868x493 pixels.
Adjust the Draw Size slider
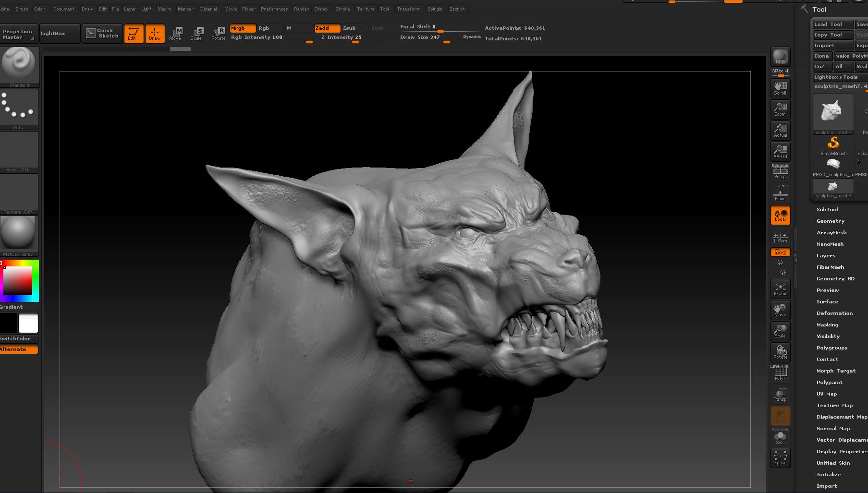(440, 38)
